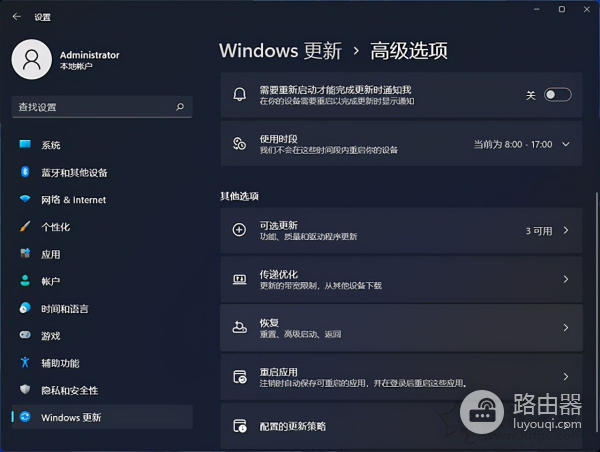Click the 辅助功能 accessibility icon

click(x=25, y=362)
